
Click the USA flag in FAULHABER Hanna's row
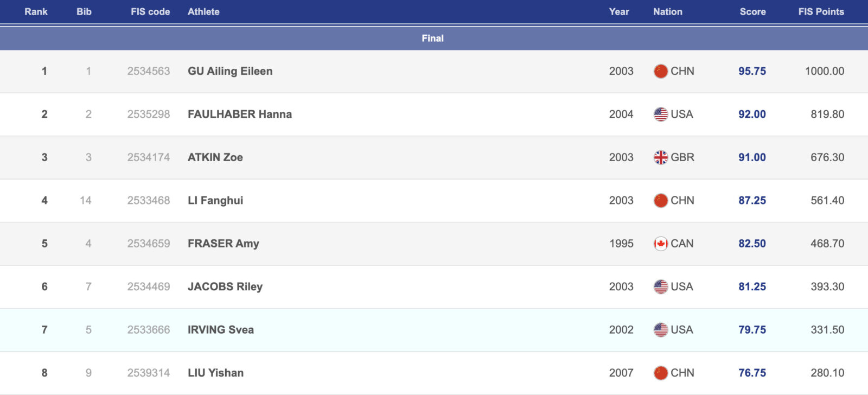click(660, 114)
